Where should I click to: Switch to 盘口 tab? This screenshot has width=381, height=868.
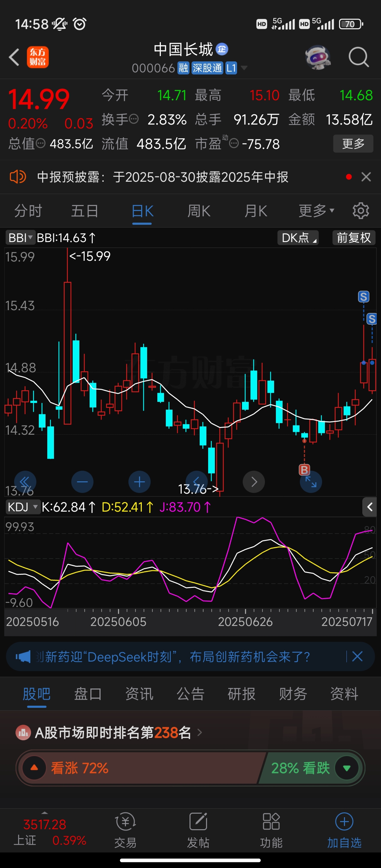pos(88,694)
